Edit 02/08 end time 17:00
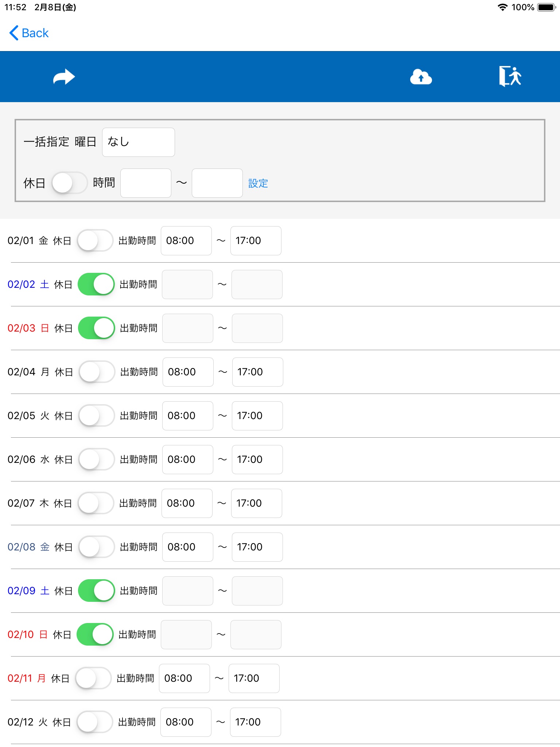 (x=257, y=547)
